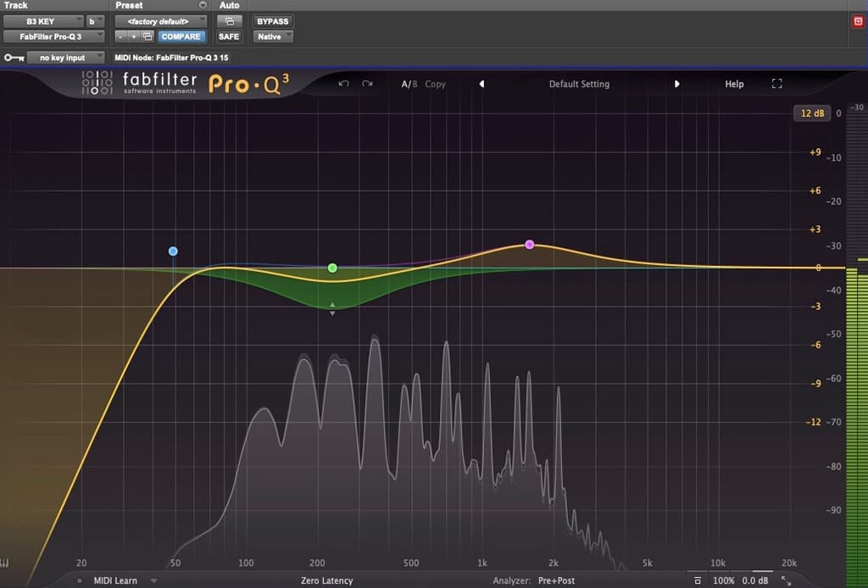The width and height of the screenshot is (868, 588).
Task: Select the purple EQ band node
Action: click(x=530, y=245)
